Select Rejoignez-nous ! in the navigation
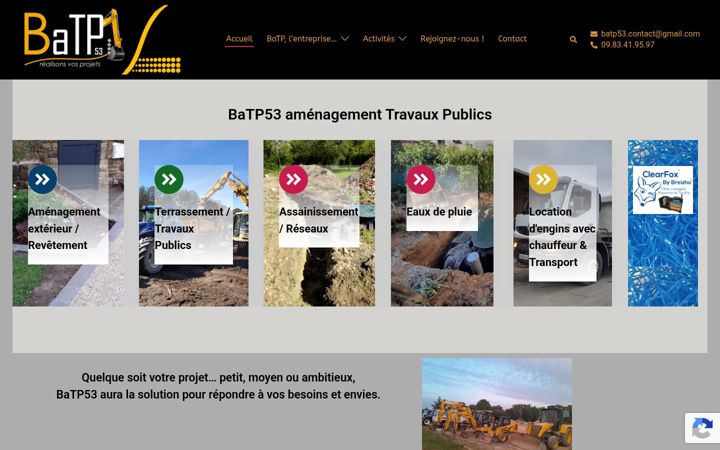720x450 pixels. pyautogui.click(x=452, y=39)
